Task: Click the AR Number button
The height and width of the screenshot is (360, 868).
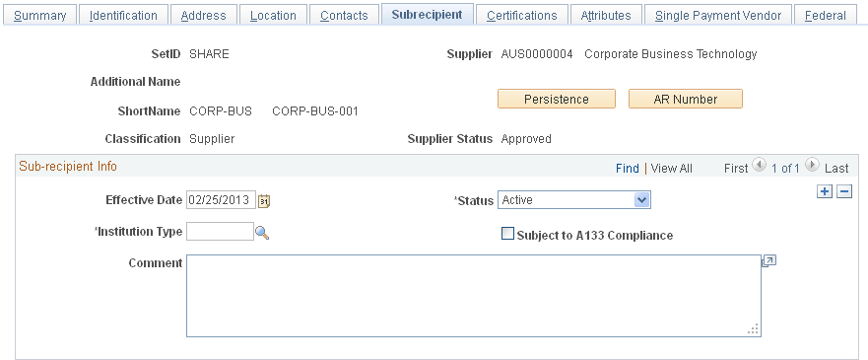Action: point(686,100)
